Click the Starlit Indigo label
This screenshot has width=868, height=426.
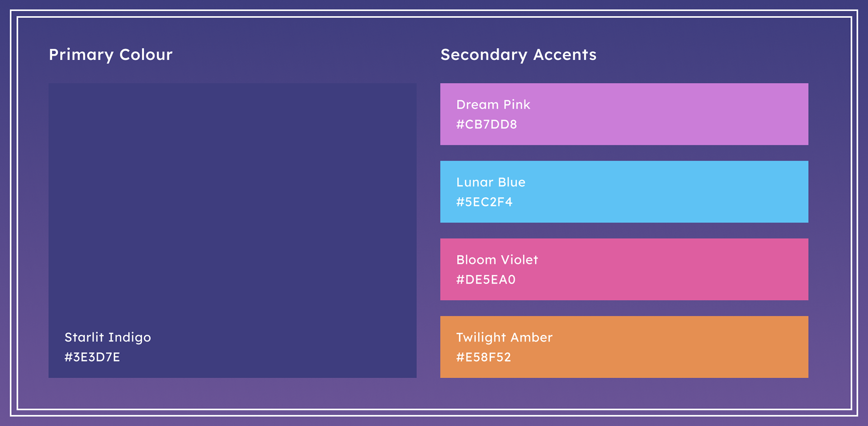click(108, 337)
